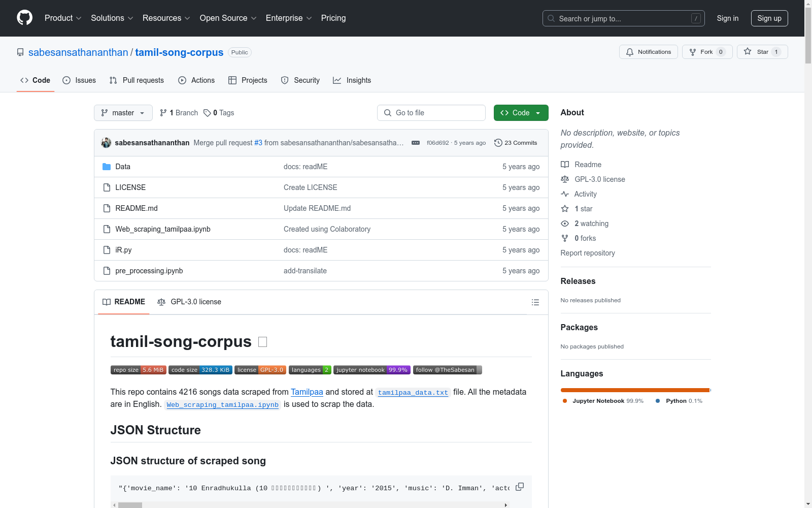The width and height of the screenshot is (812, 508).
Task: View the 1 Branch list
Action: (x=179, y=113)
